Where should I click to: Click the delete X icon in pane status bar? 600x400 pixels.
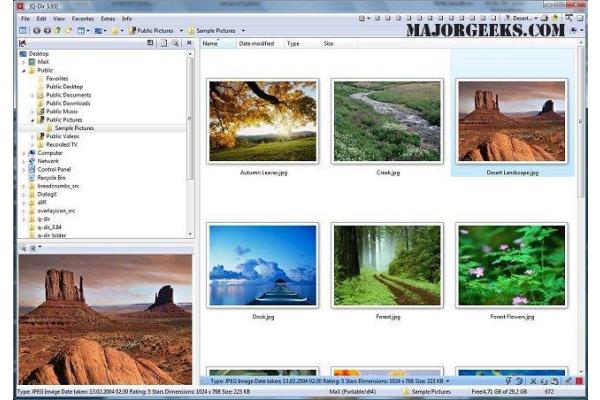[533, 381]
